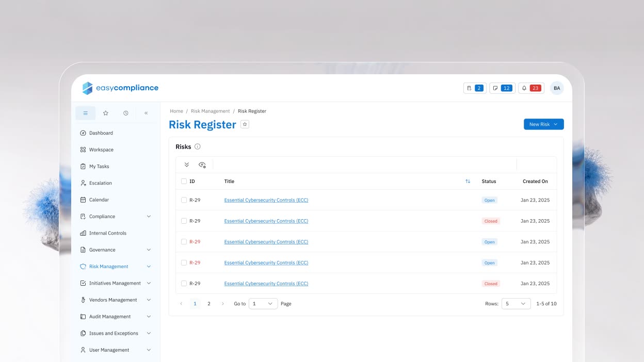Collapse the sidebar with double-arrow icon

click(x=146, y=113)
